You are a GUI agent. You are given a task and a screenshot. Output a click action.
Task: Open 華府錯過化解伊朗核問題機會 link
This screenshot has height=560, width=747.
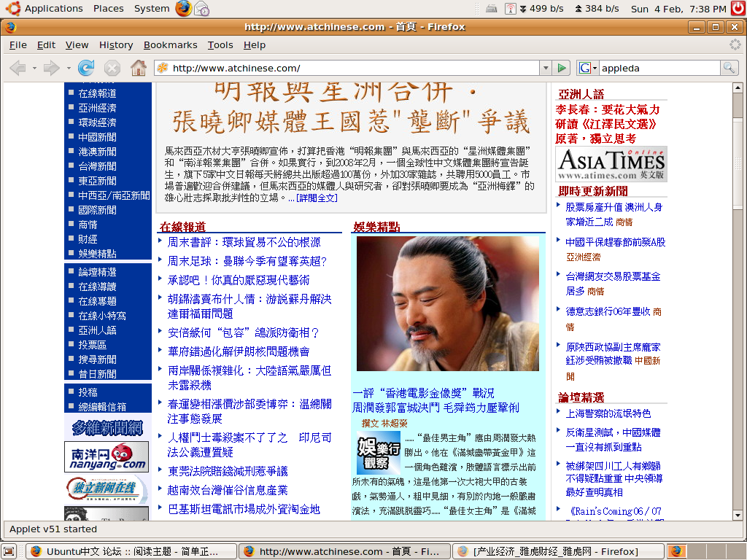click(x=239, y=352)
